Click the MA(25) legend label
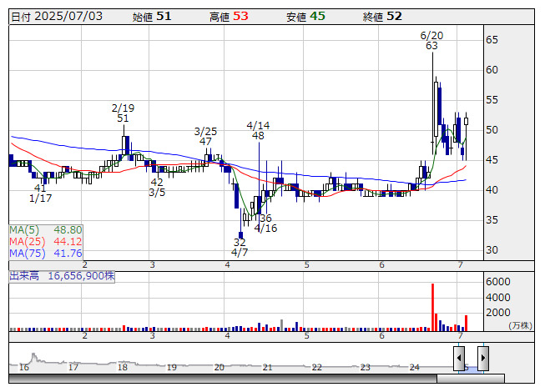This screenshot has height=392, width=545. (46, 241)
